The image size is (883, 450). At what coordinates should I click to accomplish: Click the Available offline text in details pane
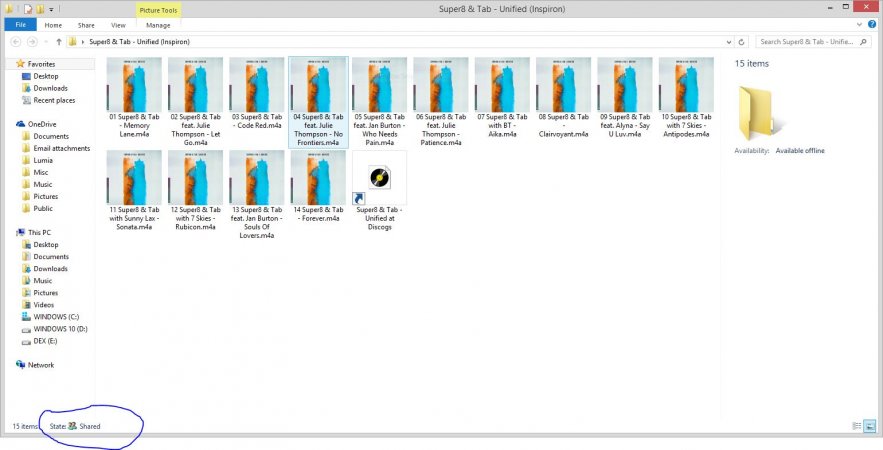point(800,151)
